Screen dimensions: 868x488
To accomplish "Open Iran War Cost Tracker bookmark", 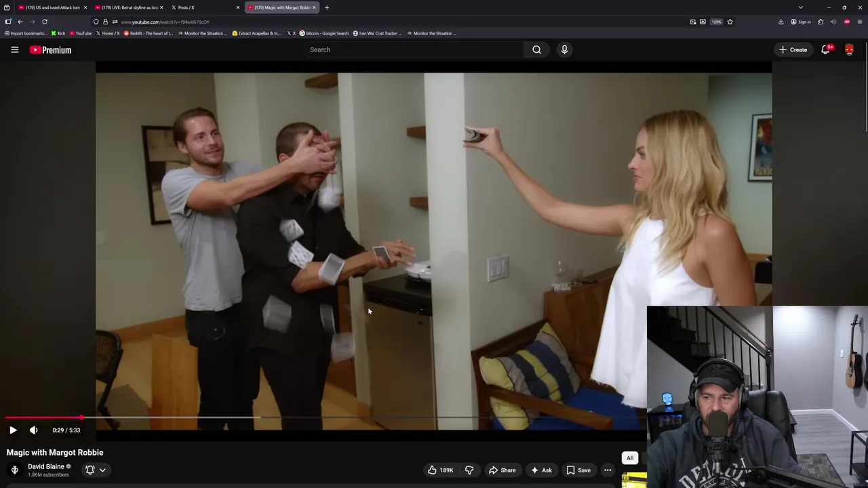I will (x=377, y=33).
